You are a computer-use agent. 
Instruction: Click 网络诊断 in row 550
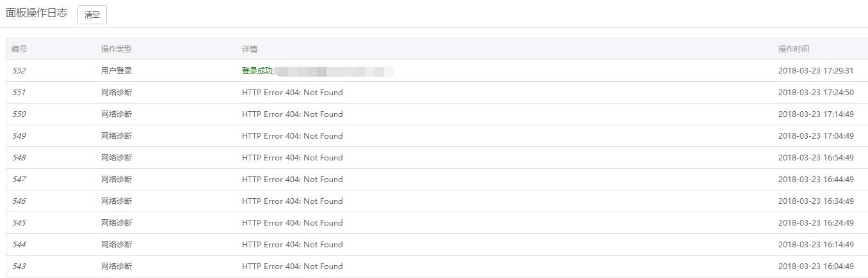[x=116, y=114]
